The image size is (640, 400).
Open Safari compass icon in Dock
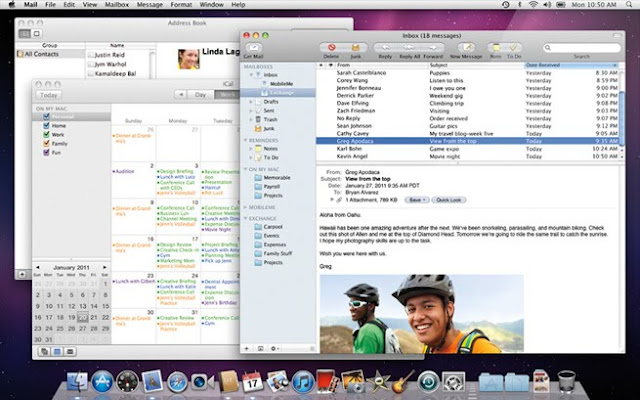click(177, 382)
